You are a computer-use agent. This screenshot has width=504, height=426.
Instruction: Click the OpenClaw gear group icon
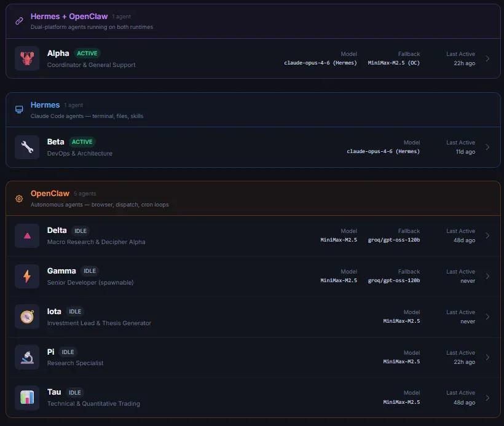19,199
